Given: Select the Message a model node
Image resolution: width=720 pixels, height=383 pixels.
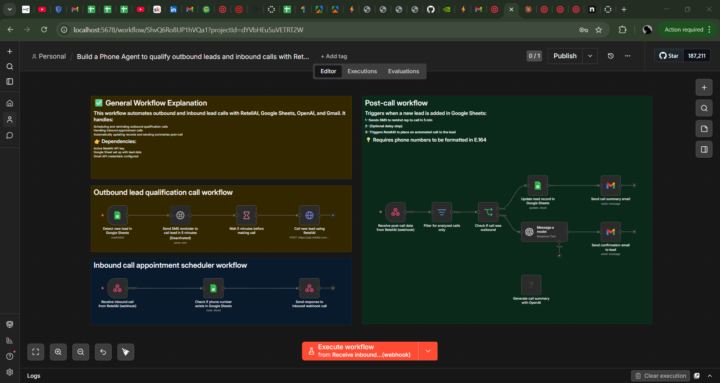Looking at the screenshot, I should point(544,232).
